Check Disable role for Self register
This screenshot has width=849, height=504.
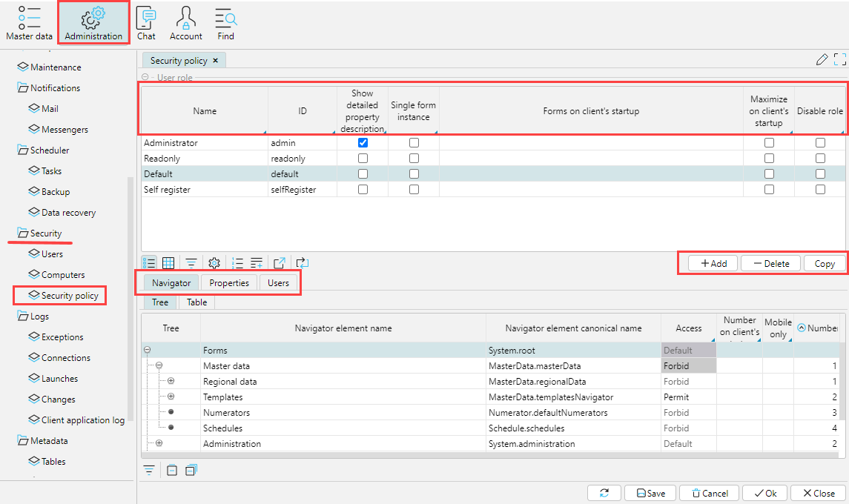point(820,190)
